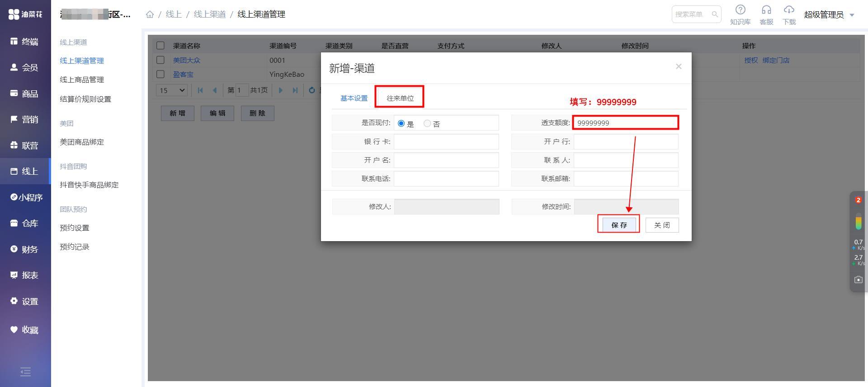Open the 终端 sidebar module

(25, 42)
